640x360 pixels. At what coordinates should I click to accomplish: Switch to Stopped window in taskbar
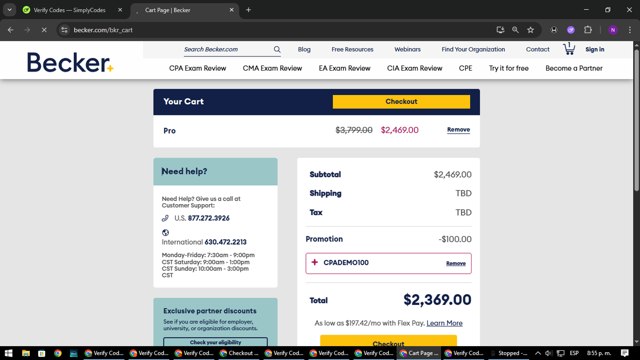tap(509, 353)
